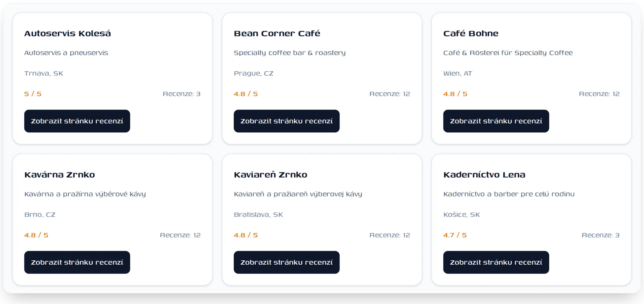
Task: Open review page for Kaderníctvo Lena
Action: [x=496, y=262]
